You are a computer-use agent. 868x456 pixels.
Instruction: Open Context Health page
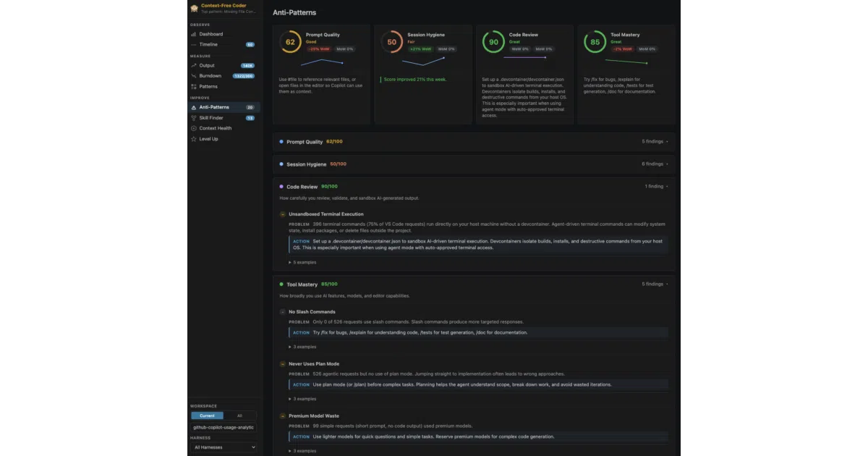(223, 128)
